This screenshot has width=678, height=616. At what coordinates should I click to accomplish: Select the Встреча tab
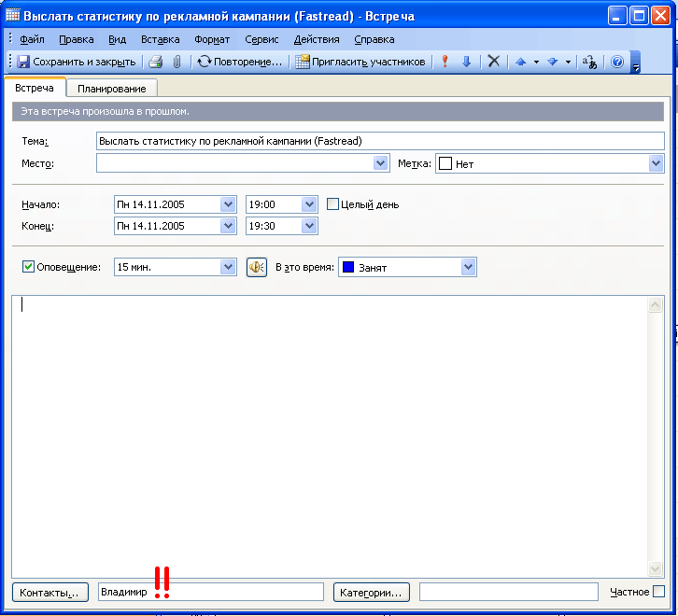(35, 88)
